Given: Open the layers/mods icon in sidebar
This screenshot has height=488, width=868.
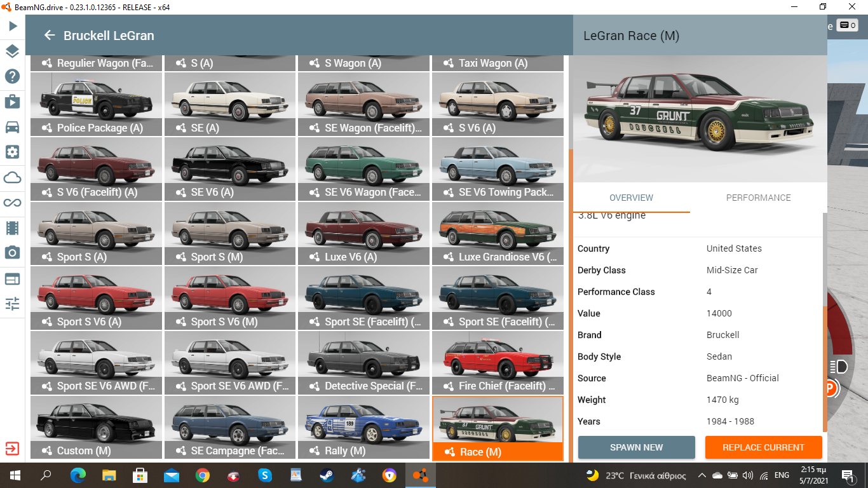Looking at the screenshot, I should 13,51.
